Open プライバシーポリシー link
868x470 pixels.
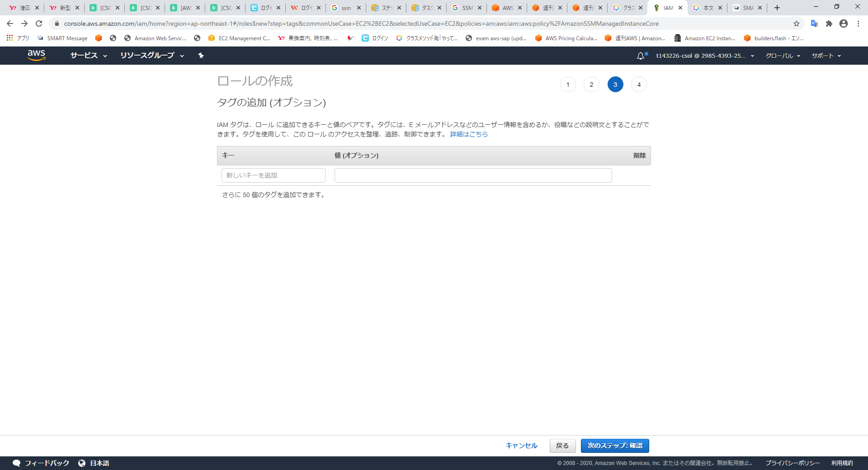coord(792,463)
